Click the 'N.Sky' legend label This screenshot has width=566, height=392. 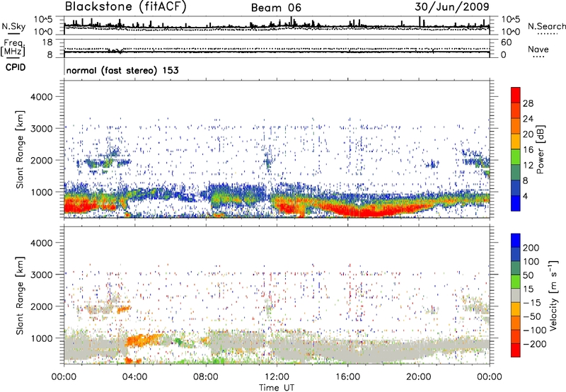[13, 26]
